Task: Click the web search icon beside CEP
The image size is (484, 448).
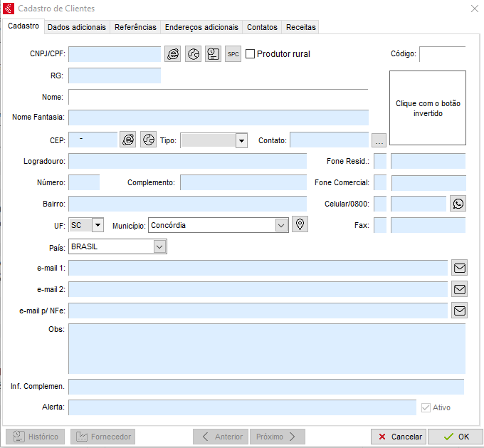Action: (x=127, y=140)
